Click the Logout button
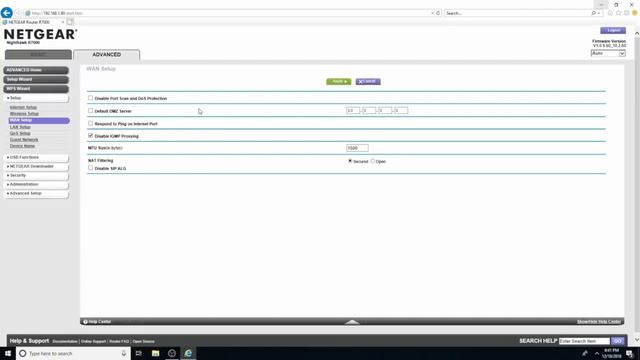This screenshot has height=360, width=640. (613, 30)
